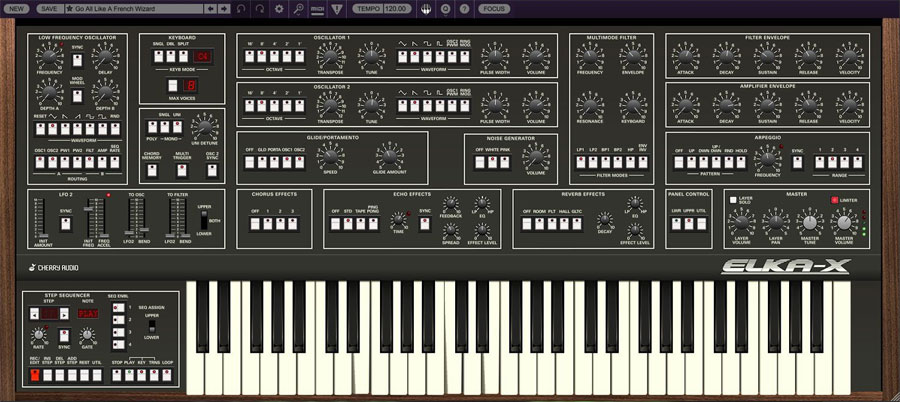
Task: Flip the LFO 2 UPPER/BOTH/LOWER switch
Action: (203, 220)
